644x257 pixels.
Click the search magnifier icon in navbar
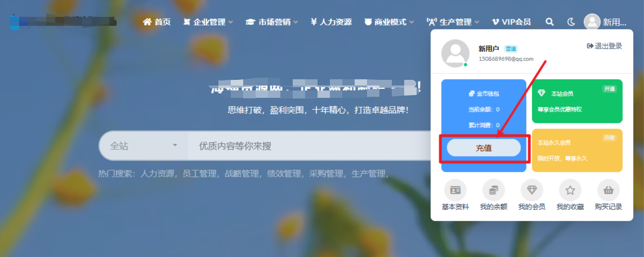click(549, 22)
